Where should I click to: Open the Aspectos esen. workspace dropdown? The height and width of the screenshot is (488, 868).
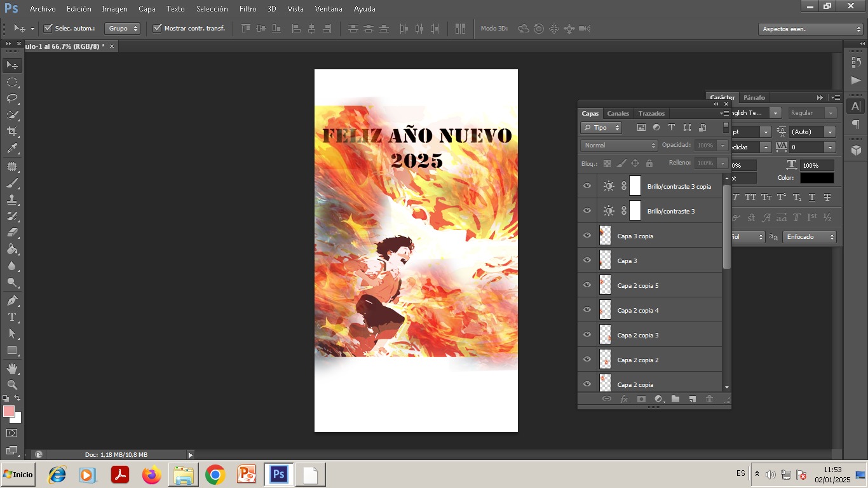pyautogui.click(x=810, y=29)
